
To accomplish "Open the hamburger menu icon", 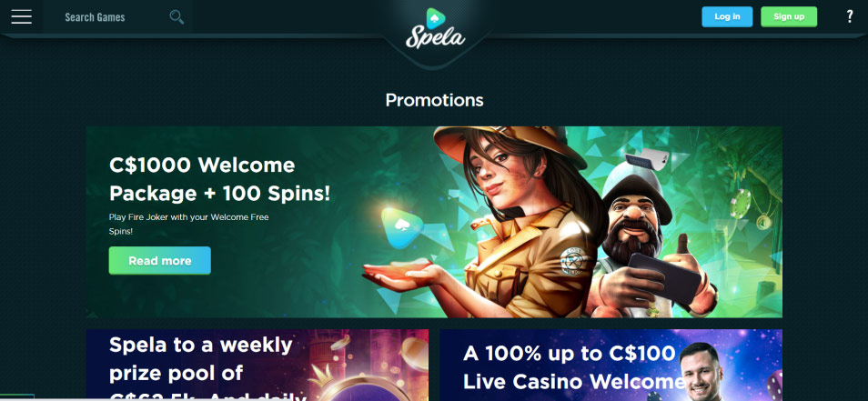I will pyautogui.click(x=22, y=16).
